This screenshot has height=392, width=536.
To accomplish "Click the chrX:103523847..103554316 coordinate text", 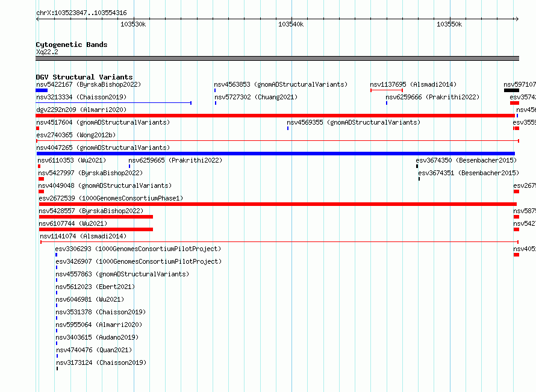I will point(81,13).
